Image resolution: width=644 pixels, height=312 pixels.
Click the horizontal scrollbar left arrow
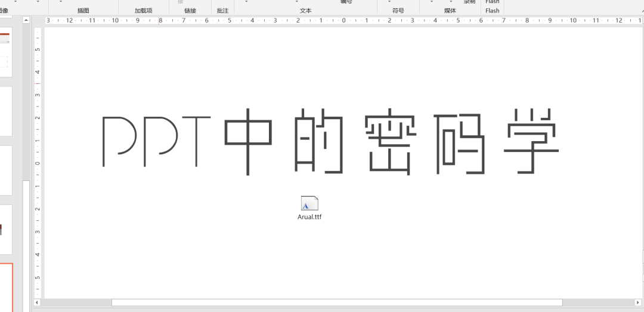coord(37,302)
